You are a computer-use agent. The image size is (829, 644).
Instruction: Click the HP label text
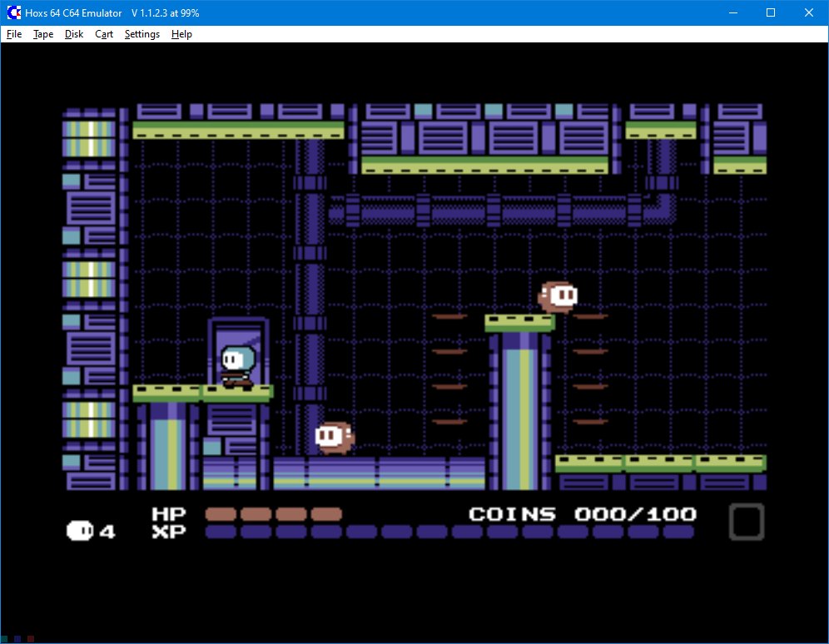coord(169,514)
